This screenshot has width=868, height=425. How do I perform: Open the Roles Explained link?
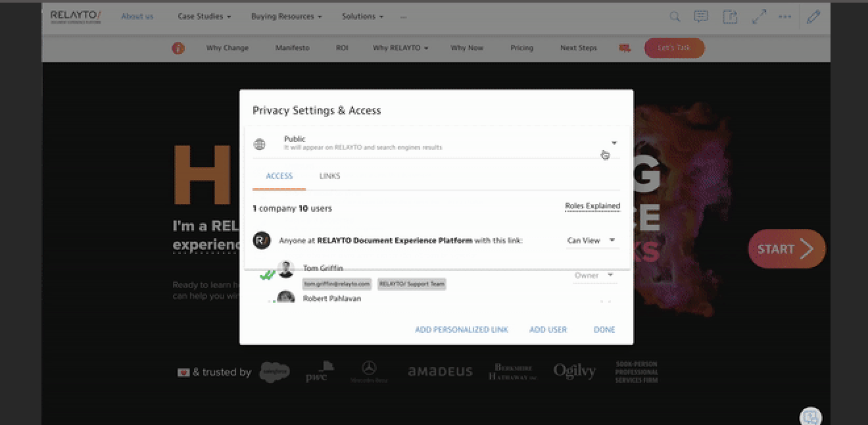coord(592,205)
